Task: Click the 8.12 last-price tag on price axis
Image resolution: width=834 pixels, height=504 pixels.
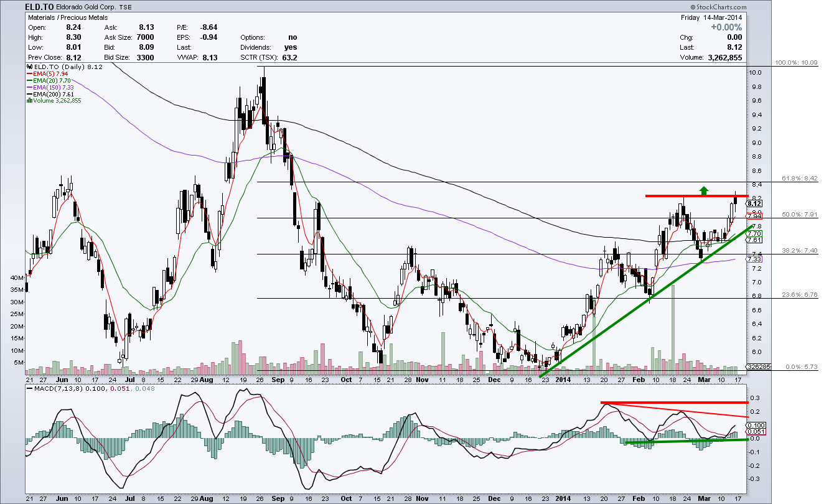Action: click(754, 203)
